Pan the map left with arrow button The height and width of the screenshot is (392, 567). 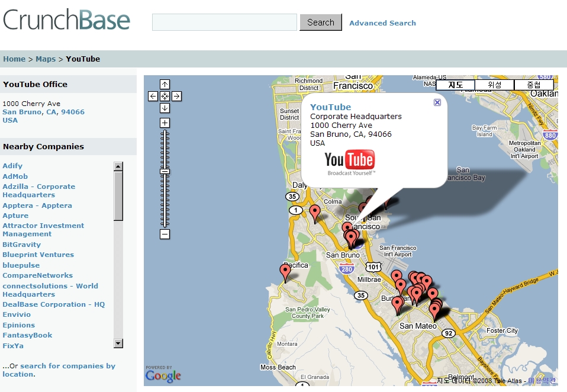tap(153, 96)
